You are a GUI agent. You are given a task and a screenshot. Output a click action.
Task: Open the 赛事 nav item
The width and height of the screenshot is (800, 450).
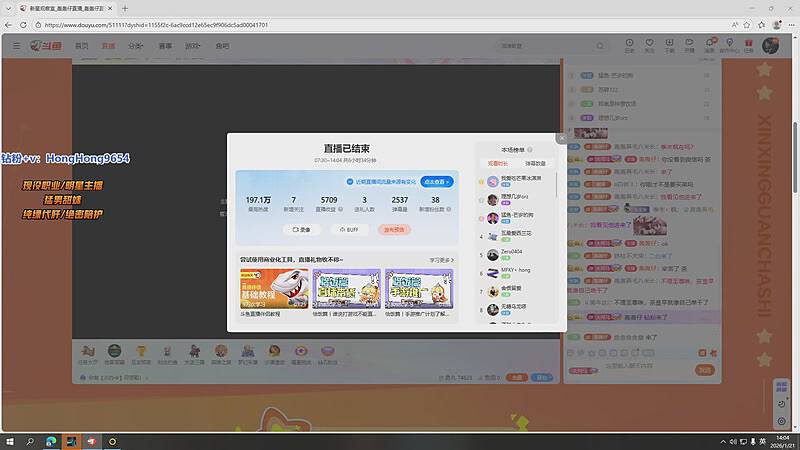pos(165,46)
